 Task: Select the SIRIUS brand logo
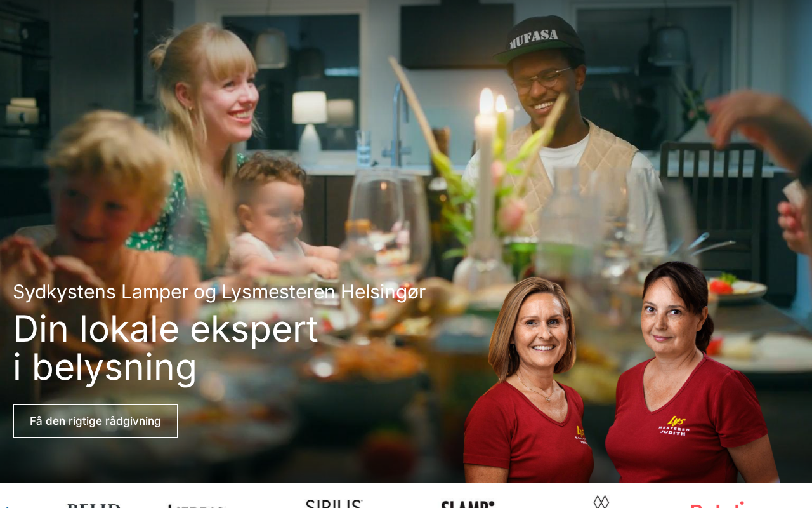(334, 504)
